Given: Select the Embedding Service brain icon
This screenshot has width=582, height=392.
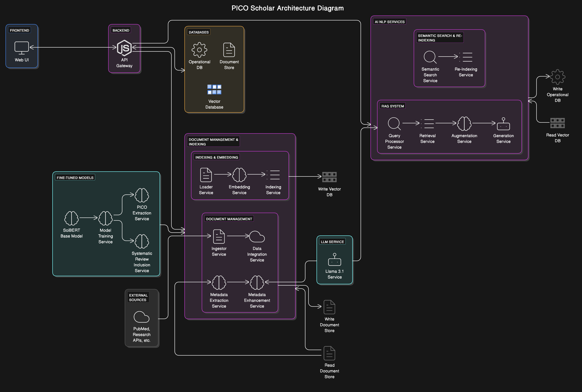Looking at the screenshot, I should (239, 175).
